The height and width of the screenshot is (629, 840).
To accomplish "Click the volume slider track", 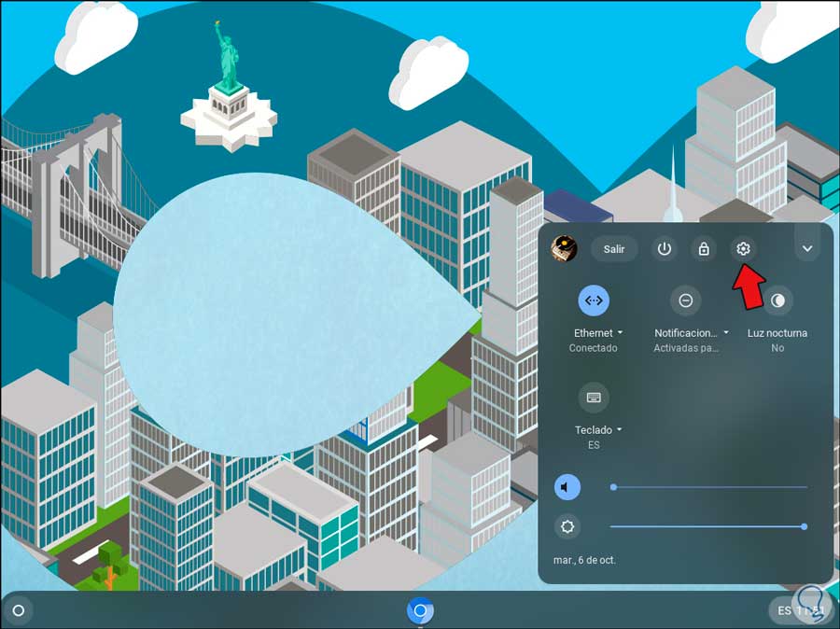I will (708, 487).
